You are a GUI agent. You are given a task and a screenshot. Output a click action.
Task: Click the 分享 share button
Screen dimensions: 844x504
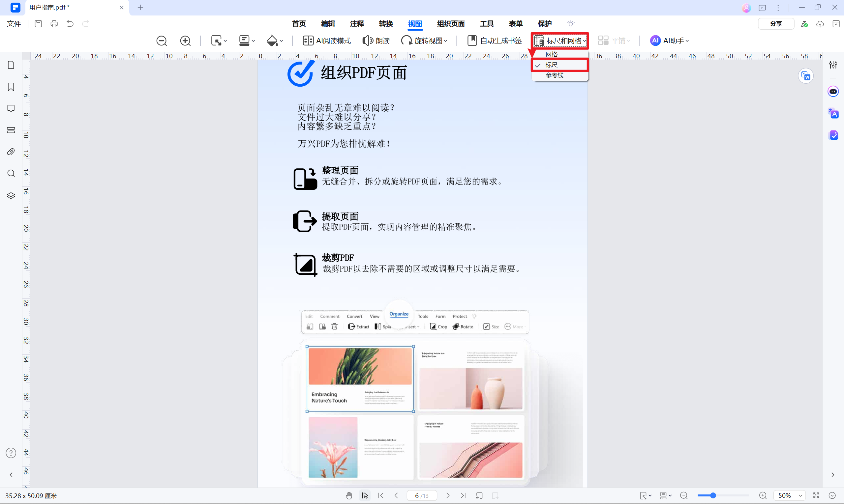point(776,23)
